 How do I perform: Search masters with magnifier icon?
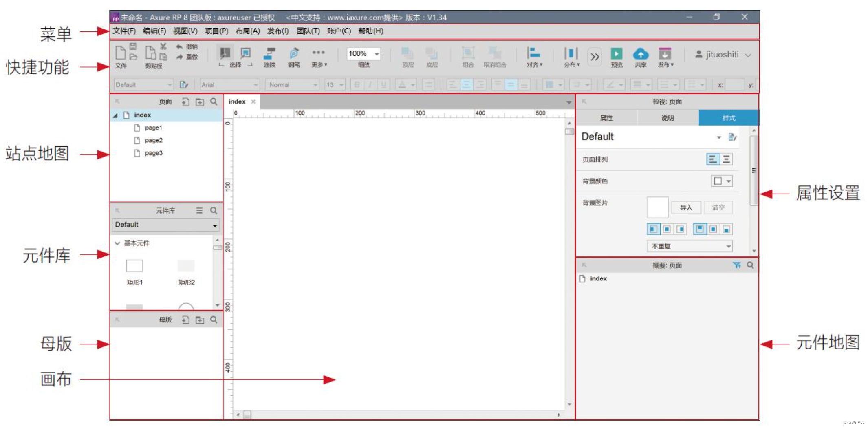[214, 320]
